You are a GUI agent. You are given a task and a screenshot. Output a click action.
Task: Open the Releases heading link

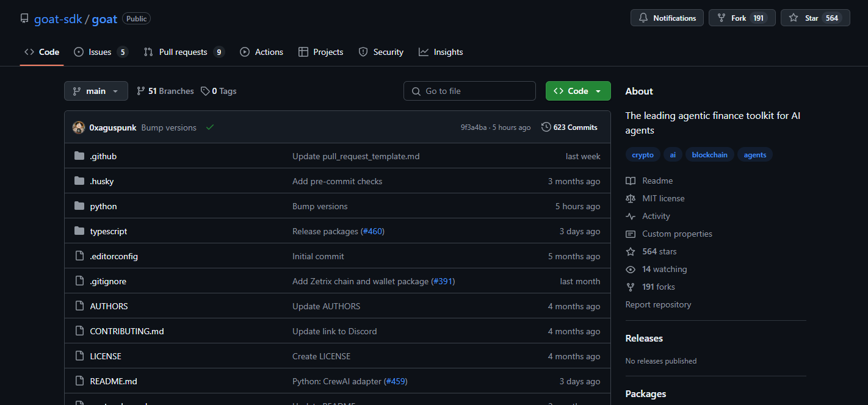644,338
